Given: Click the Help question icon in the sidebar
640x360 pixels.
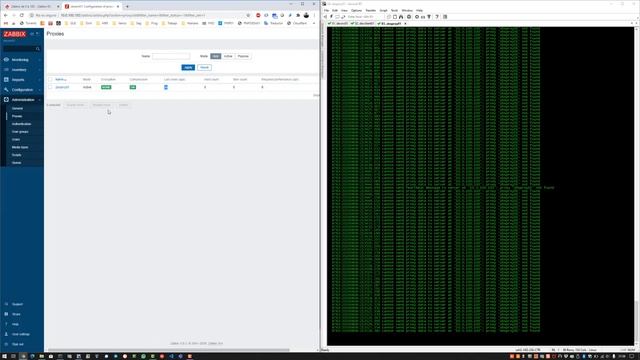Looking at the screenshot, I should click(x=6, y=324).
